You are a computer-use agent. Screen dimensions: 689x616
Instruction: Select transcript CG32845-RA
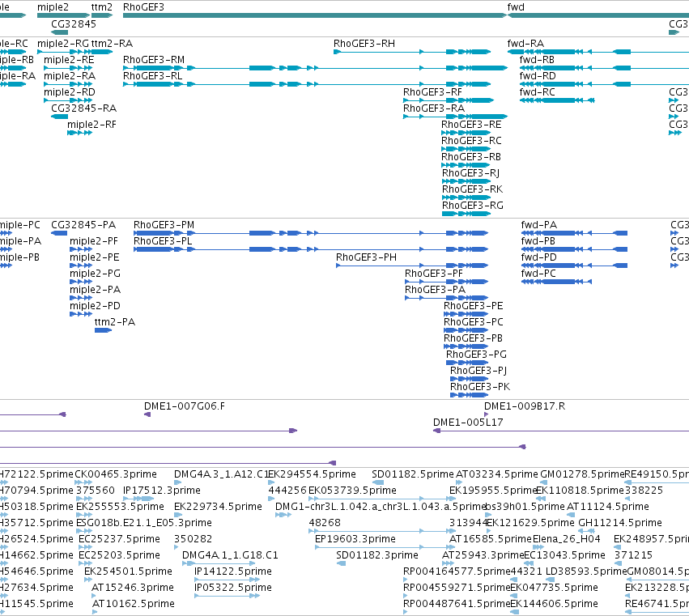pos(84,108)
